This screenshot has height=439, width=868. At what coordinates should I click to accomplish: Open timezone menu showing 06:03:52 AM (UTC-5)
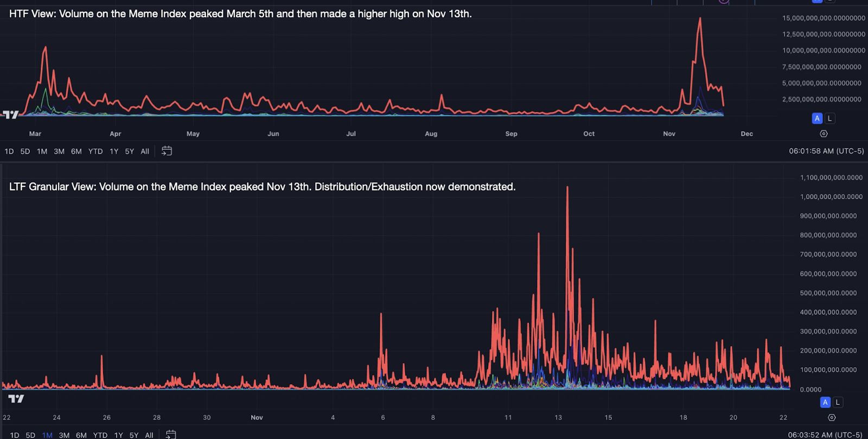(825, 435)
